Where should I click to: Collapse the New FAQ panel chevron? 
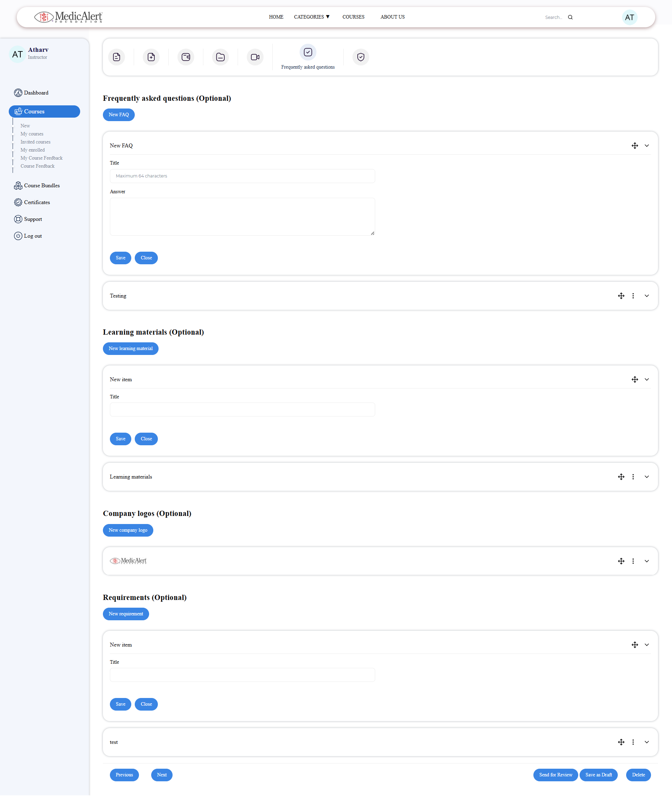click(646, 146)
